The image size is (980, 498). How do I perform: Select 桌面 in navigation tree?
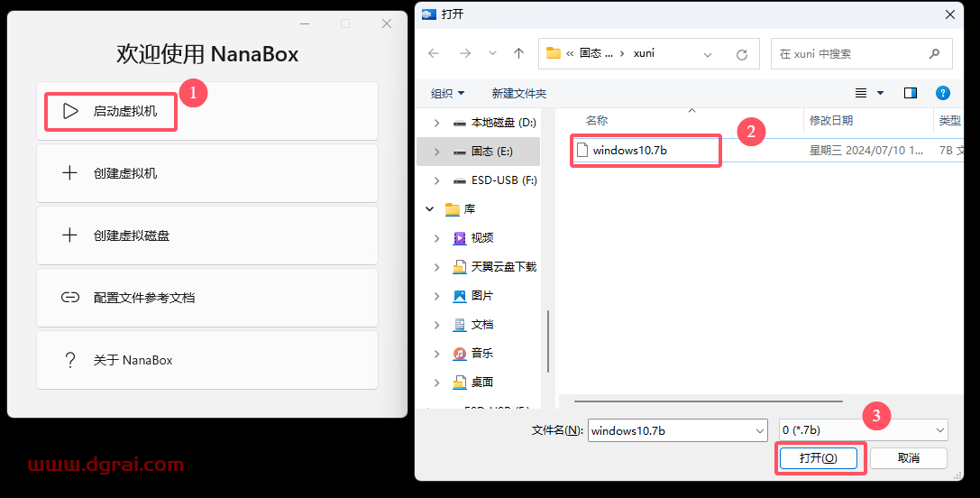tap(481, 382)
